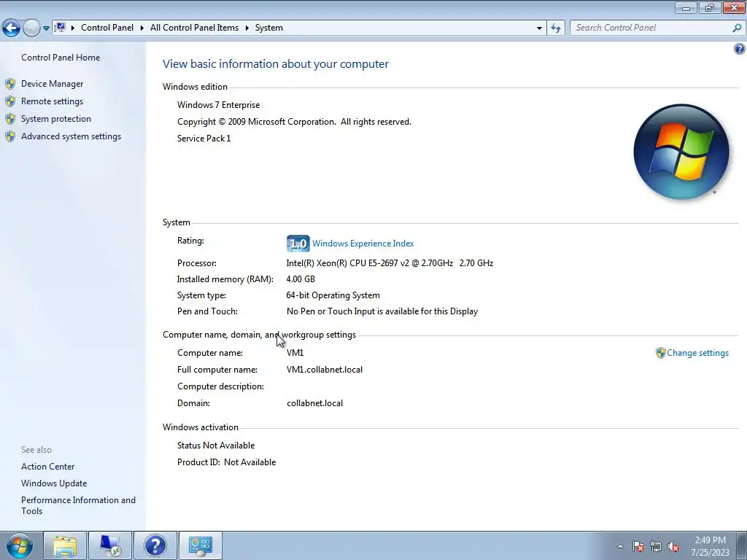Expand the arrow before Control Panel breadcrumb

pos(73,28)
